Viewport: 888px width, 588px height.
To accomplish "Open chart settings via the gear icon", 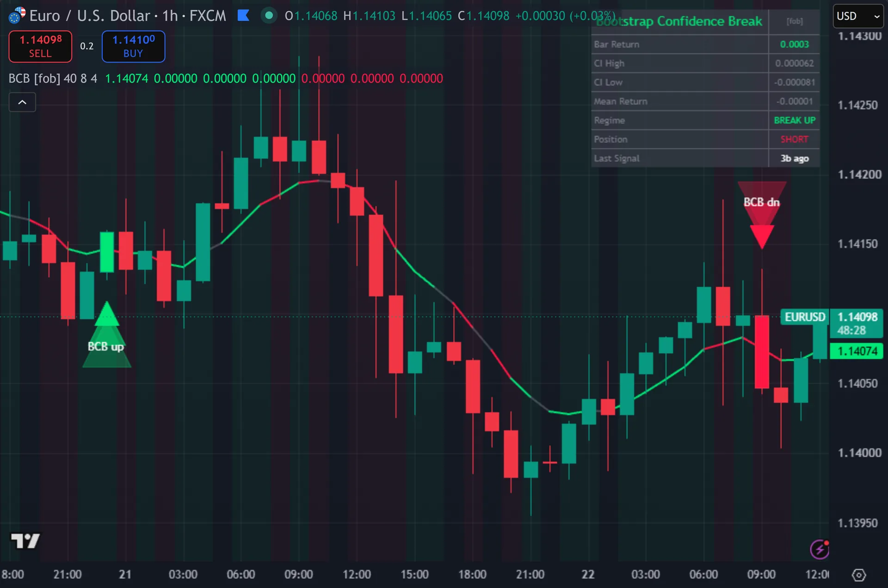I will [858, 575].
